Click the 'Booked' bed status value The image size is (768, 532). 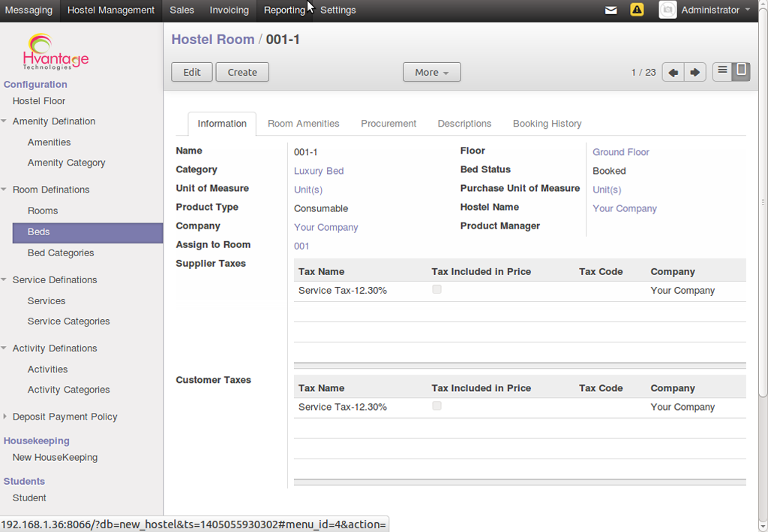(x=609, y=171)
